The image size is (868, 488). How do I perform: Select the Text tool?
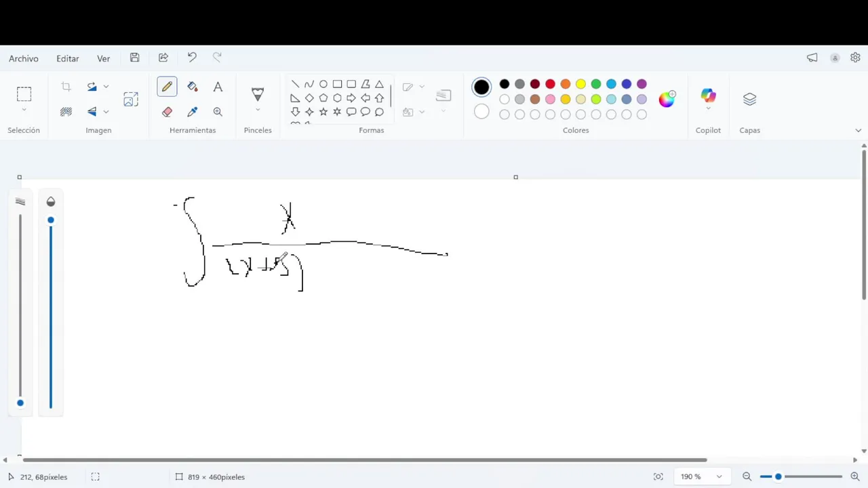(x=218, y=87)
